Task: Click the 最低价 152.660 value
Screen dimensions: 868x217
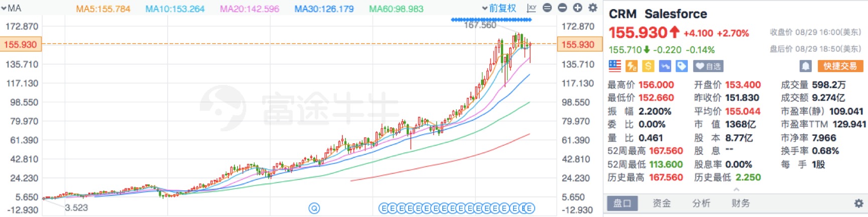Action: click(656, 98)
